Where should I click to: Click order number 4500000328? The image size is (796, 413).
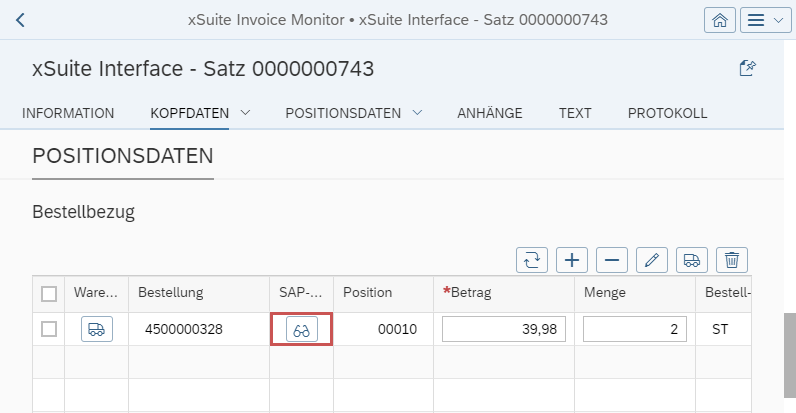tap(184, 329)
